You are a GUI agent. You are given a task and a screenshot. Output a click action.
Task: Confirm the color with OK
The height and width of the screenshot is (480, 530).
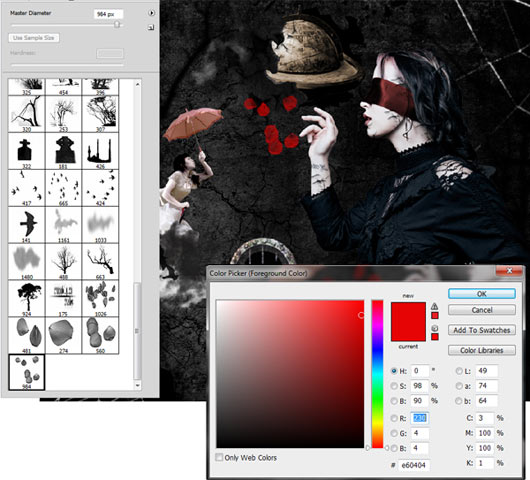[x=482, y=294]
